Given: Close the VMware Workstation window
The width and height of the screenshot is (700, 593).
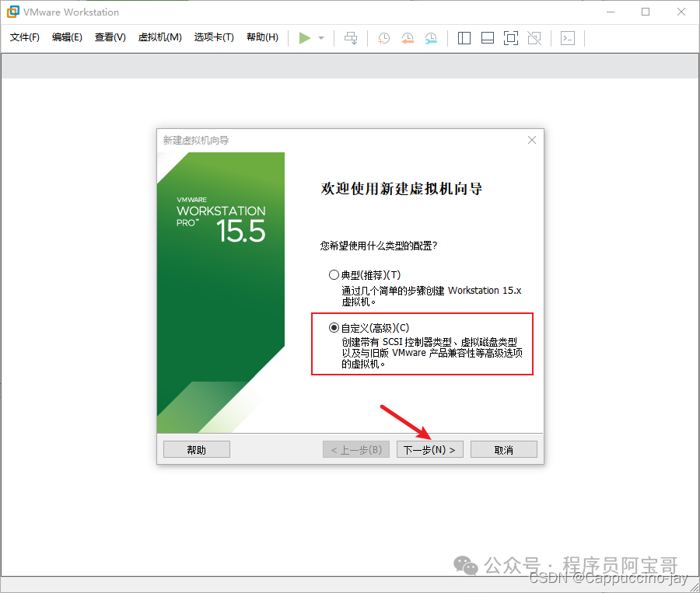Looking at the screenshot, I should pos(681,12).
